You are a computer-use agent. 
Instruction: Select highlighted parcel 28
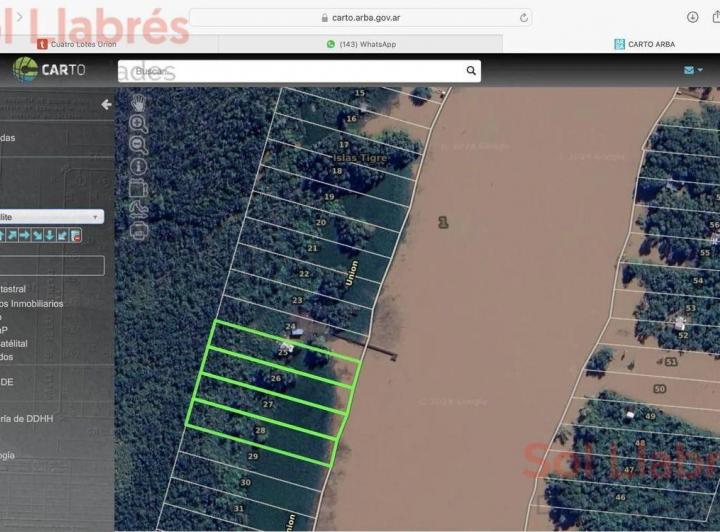(260, 431)
